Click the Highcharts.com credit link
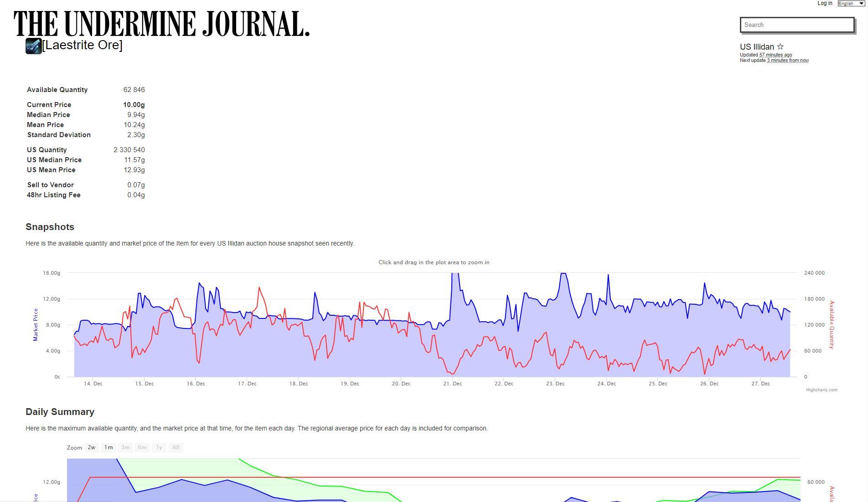 click(x=821, y=389)
